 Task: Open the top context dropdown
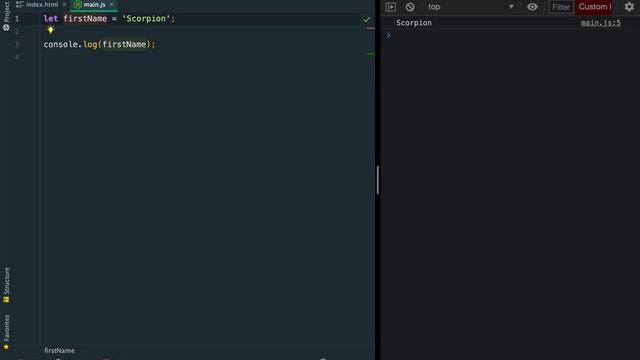(471, 7)
